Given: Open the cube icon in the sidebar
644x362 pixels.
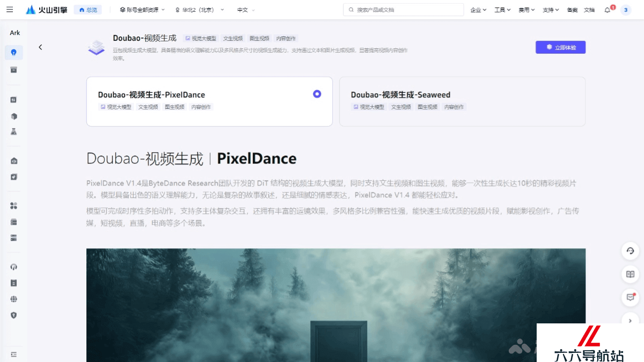Looking at the screenshot, I should tap(14, 116).
